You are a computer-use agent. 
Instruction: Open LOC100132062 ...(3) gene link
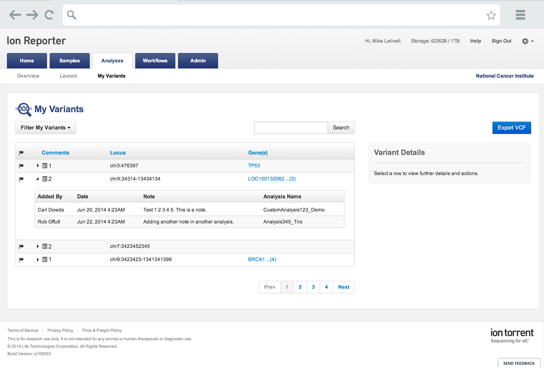click(x=272, y=179)
